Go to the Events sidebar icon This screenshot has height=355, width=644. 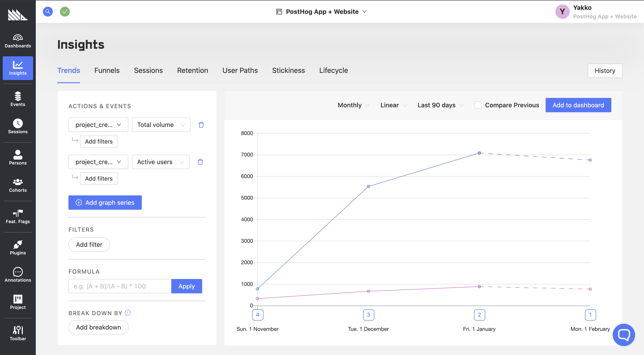coord(18,99)
